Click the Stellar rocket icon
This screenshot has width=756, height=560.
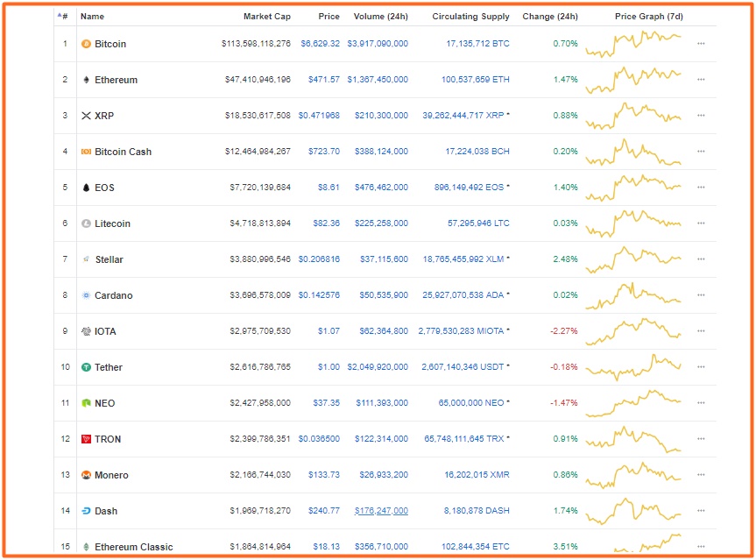tap(86, 259)
